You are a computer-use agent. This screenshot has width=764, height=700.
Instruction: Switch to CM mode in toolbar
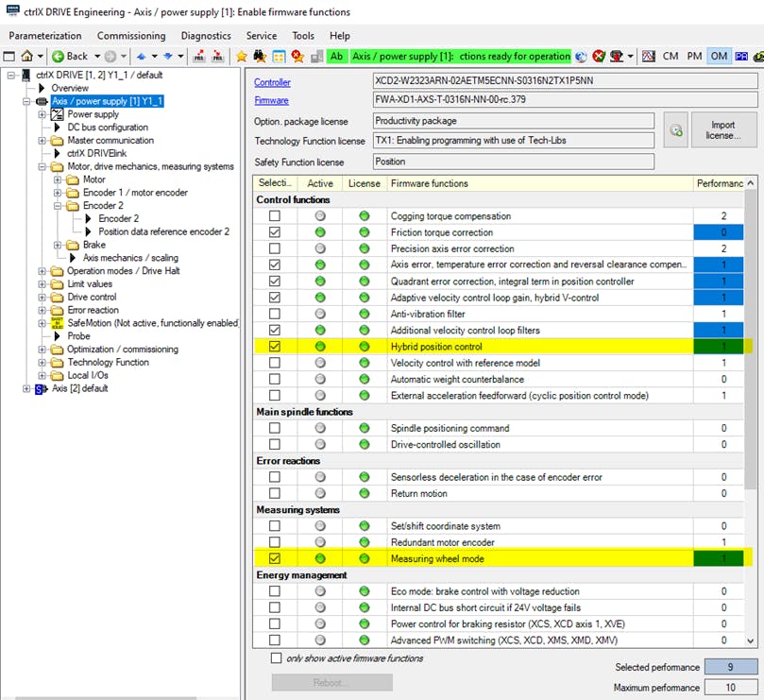pos(671,57)
